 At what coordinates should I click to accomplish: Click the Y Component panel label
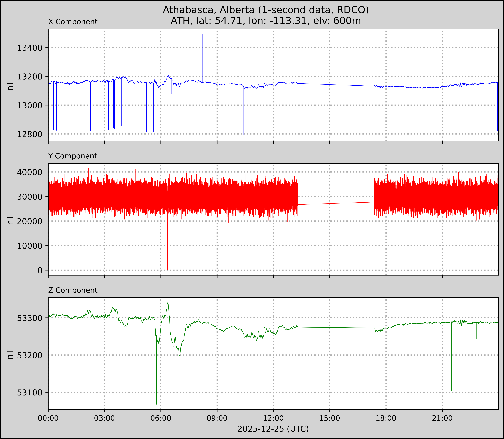point(73,156)
